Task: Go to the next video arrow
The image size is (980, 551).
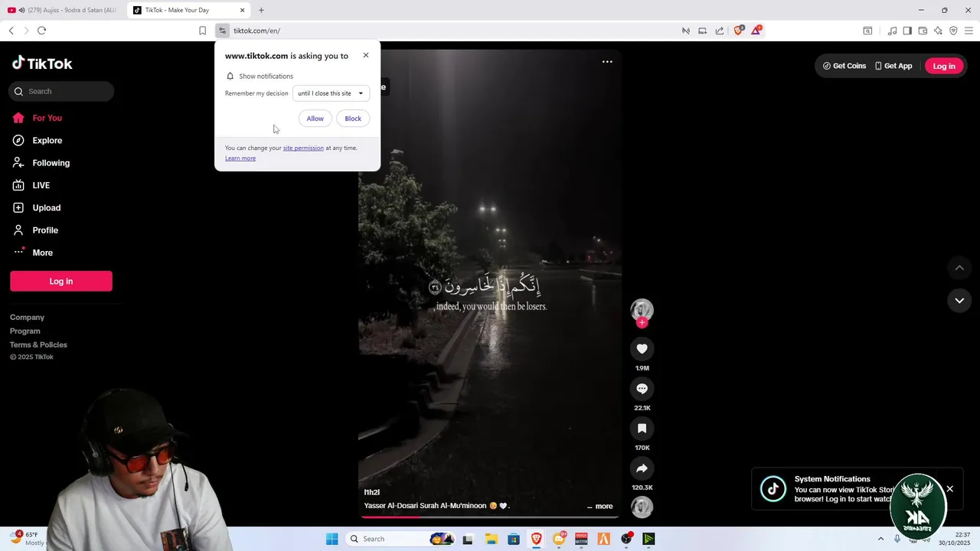Action: [959, 301]
